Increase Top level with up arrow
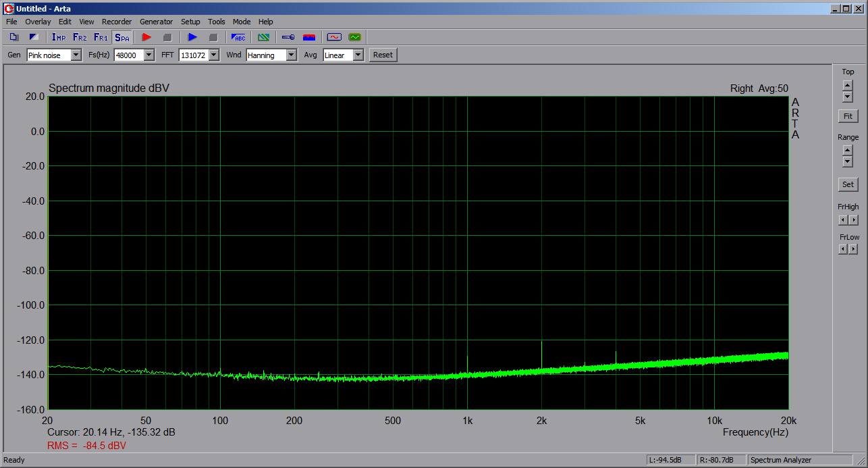 [848, 84]
